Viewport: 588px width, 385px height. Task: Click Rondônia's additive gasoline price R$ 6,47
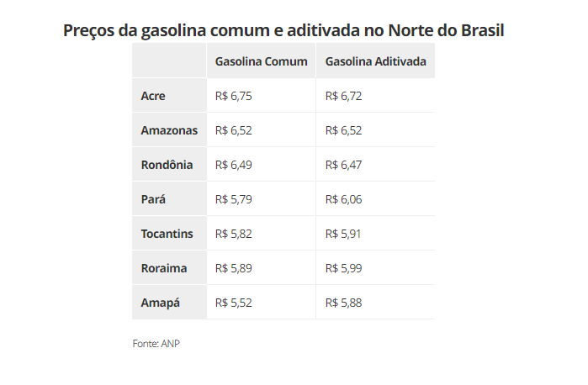(x=343, y=165)
